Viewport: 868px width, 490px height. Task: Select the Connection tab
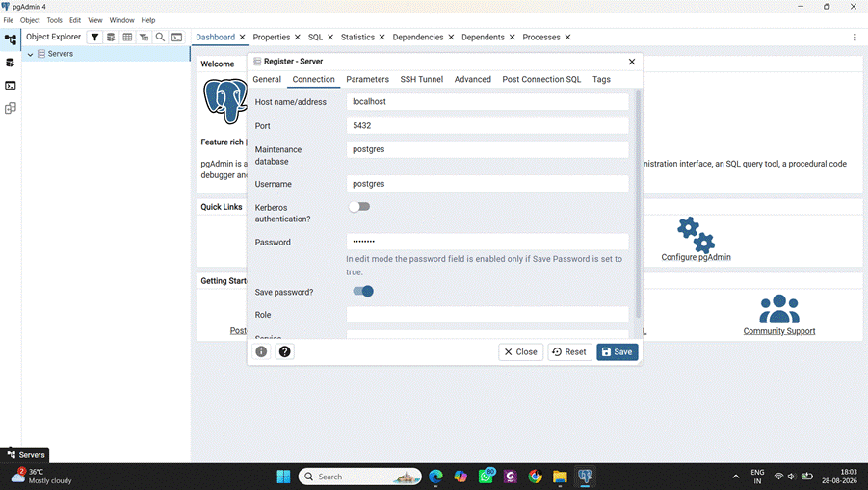(x=313, y=79)
